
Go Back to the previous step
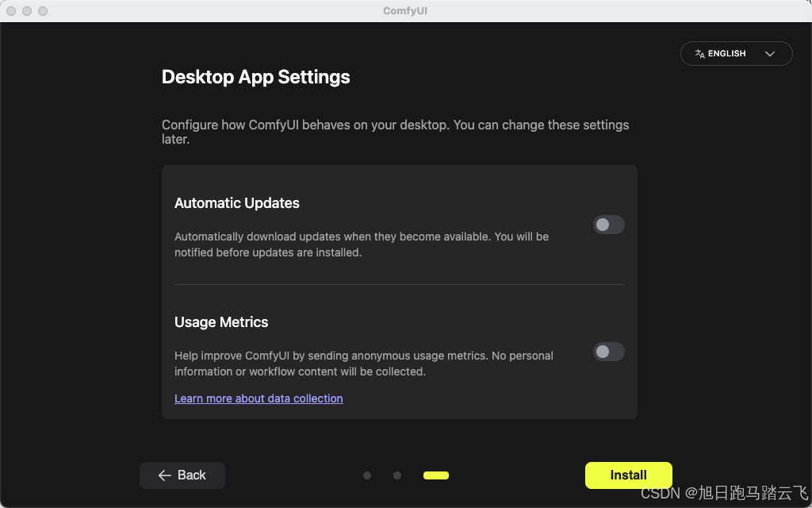[x=182, y=475]
